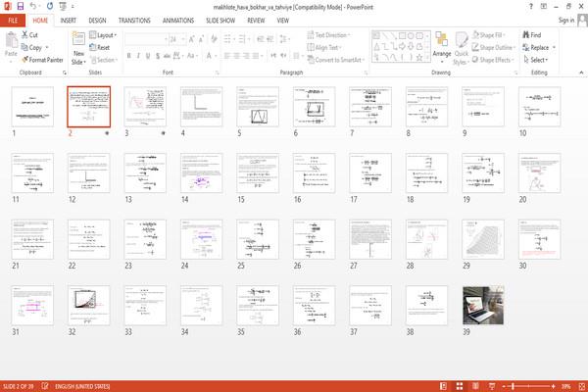Click the Redo/Repeat icon in title bar
Image resolution: width=588 pixels, height=392 pixels.
[50, 6]
